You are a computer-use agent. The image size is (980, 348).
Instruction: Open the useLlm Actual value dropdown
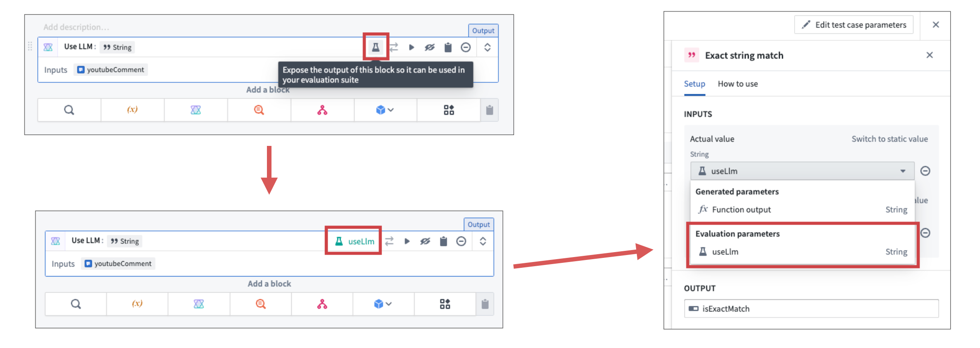802,171
